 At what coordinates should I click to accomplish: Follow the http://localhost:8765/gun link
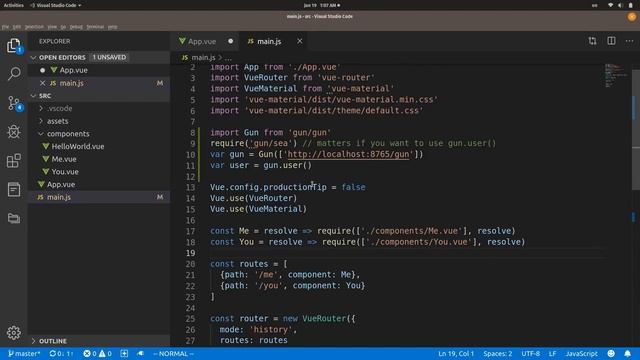click(x=348, y=154)
